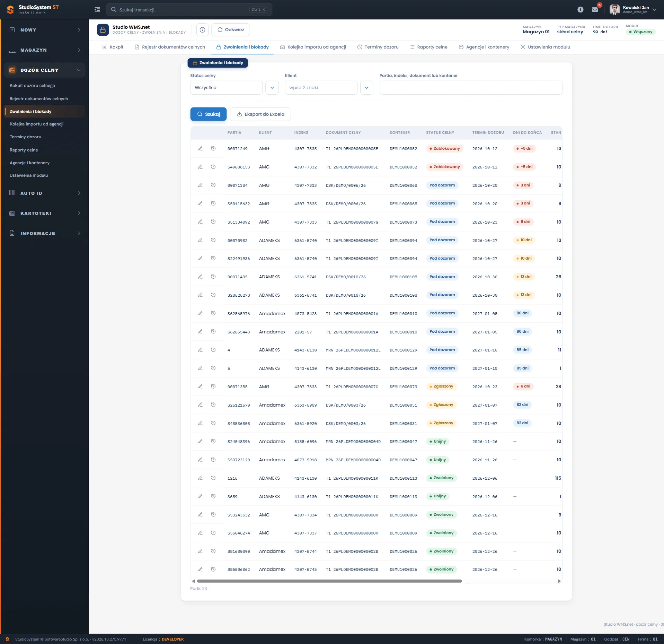Edit batch 00070982 with pencil icon
Viewport: 664px width, 644px height.
click(200, 240)
